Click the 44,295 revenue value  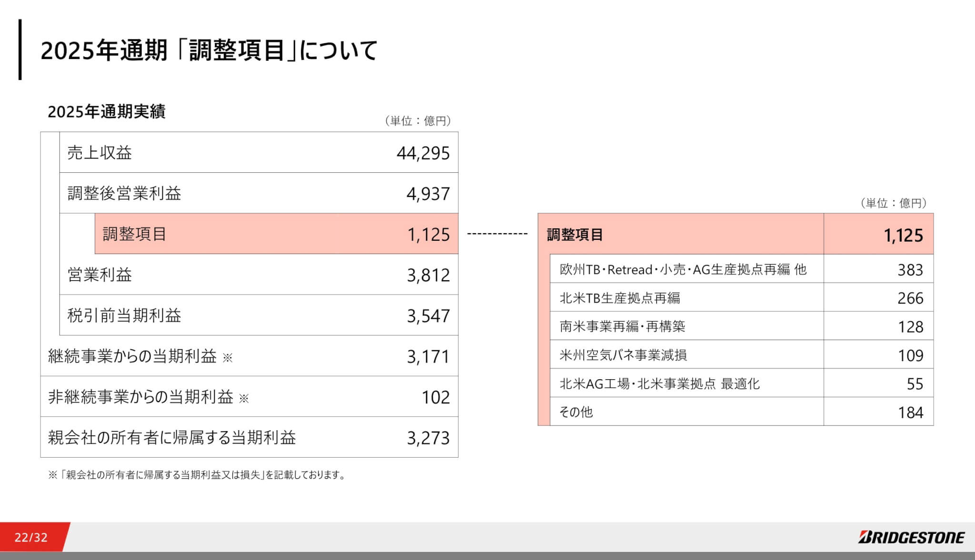click(423, 153)
